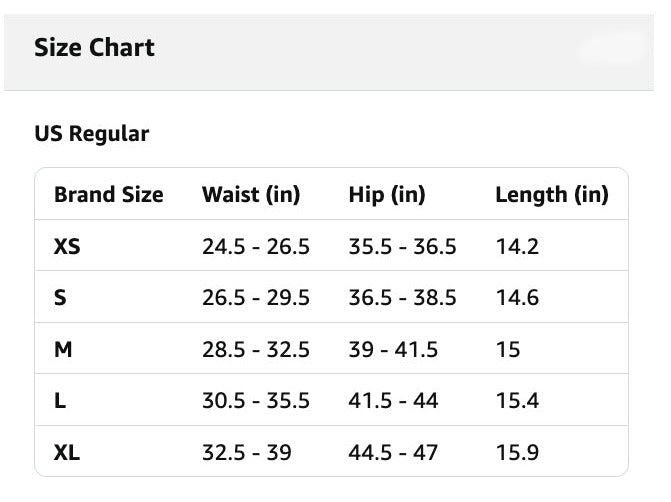Click the Brand Size column header

click(x=108, y=195)
